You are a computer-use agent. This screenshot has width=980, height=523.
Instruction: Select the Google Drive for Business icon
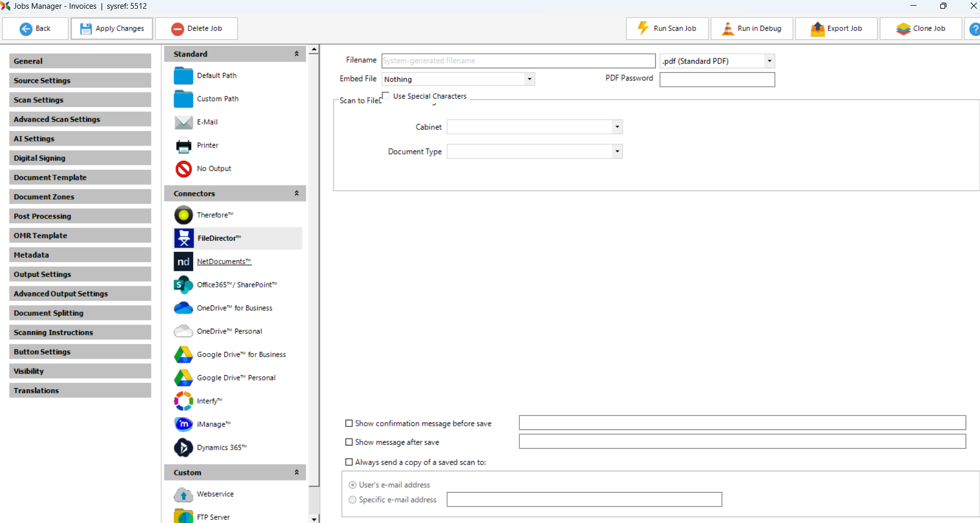tap(183, 355)
